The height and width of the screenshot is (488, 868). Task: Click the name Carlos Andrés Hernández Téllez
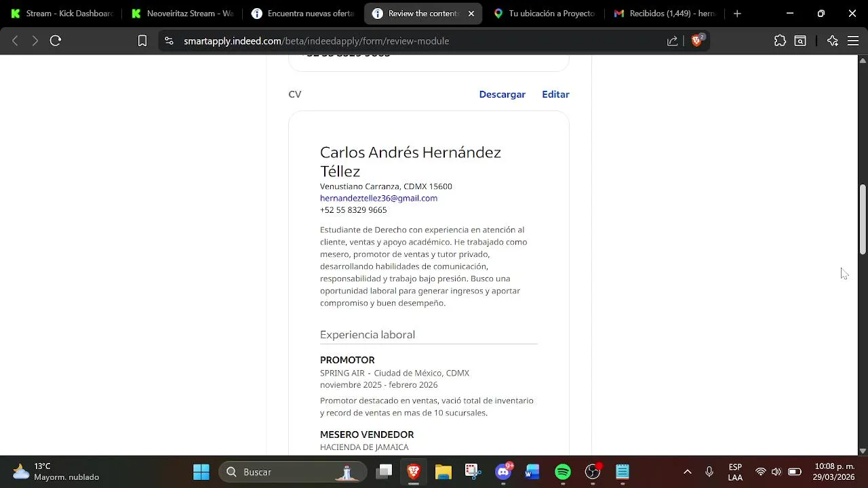410,161
